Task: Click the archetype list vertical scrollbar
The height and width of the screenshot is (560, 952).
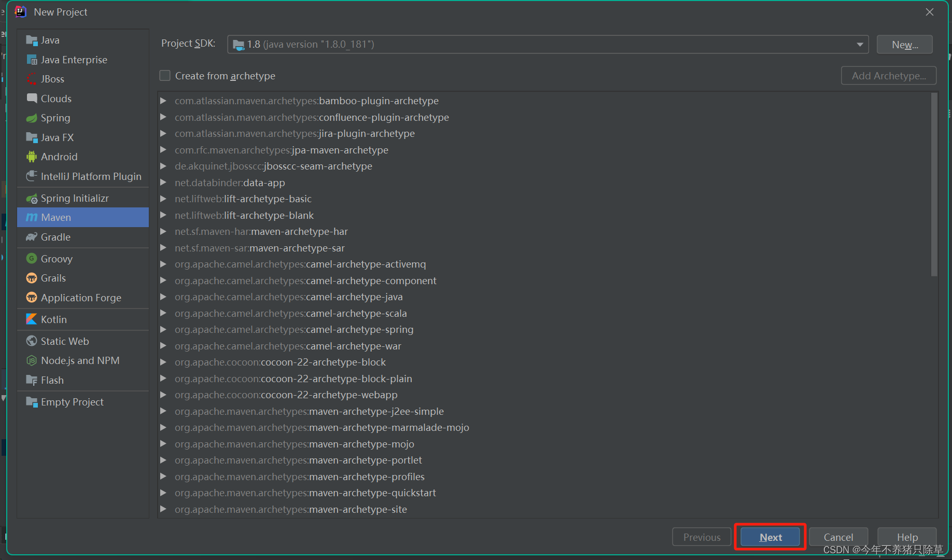Action: tap(934, 185)
